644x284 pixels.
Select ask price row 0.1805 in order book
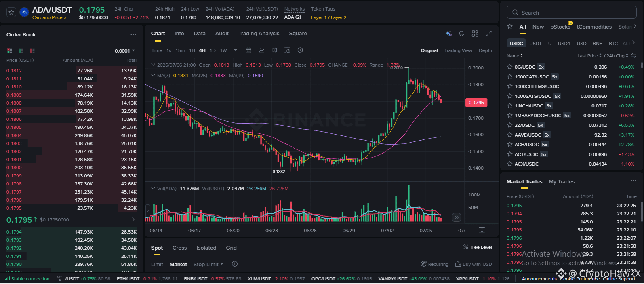[72, 127]
